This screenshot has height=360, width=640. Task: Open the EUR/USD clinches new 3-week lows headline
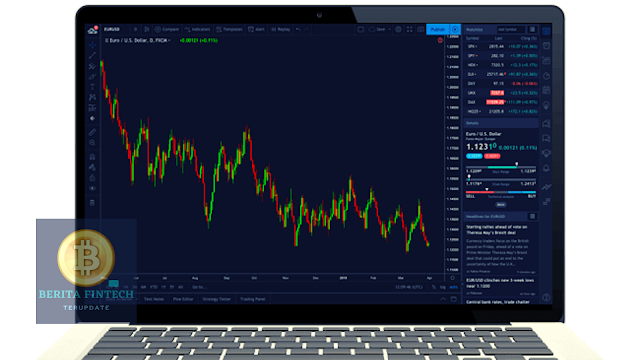[x=500, y=283]
